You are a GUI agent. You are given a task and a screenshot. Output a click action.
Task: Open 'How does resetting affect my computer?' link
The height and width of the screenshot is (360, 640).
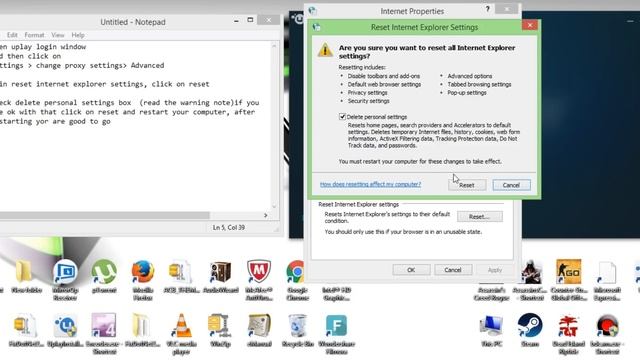[x=370, y=184]
